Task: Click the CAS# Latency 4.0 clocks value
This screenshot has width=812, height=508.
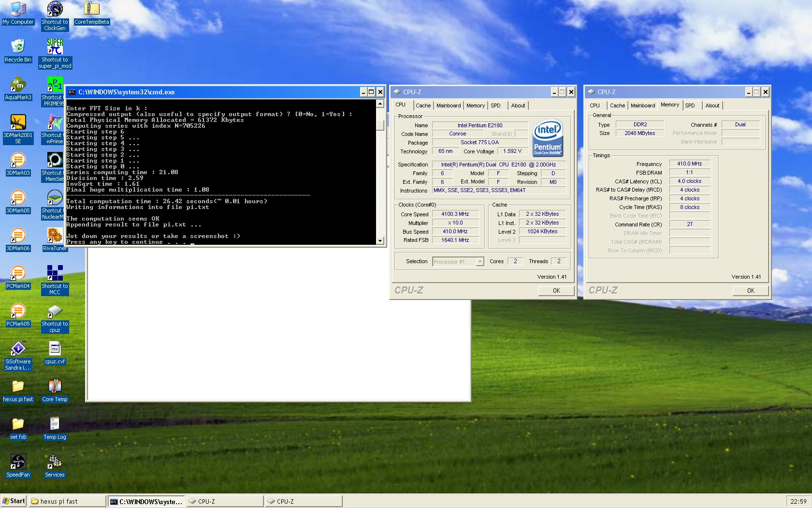Action: coord(690,181)
